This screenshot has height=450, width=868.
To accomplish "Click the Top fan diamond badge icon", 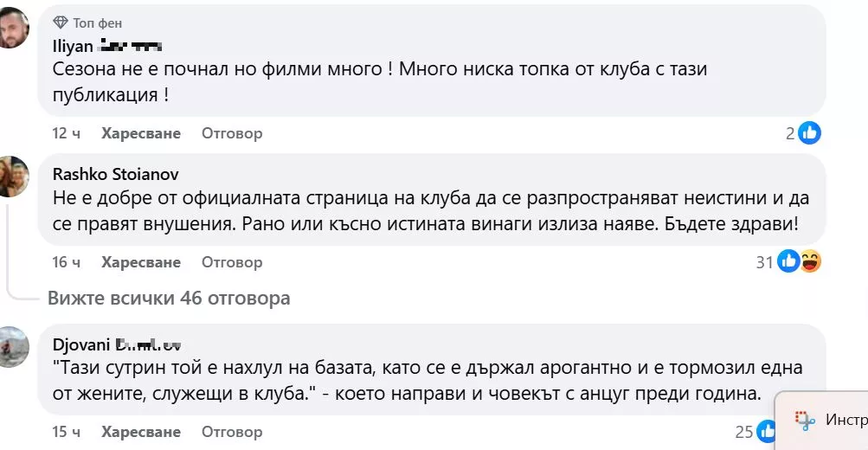I will (61, 22).
